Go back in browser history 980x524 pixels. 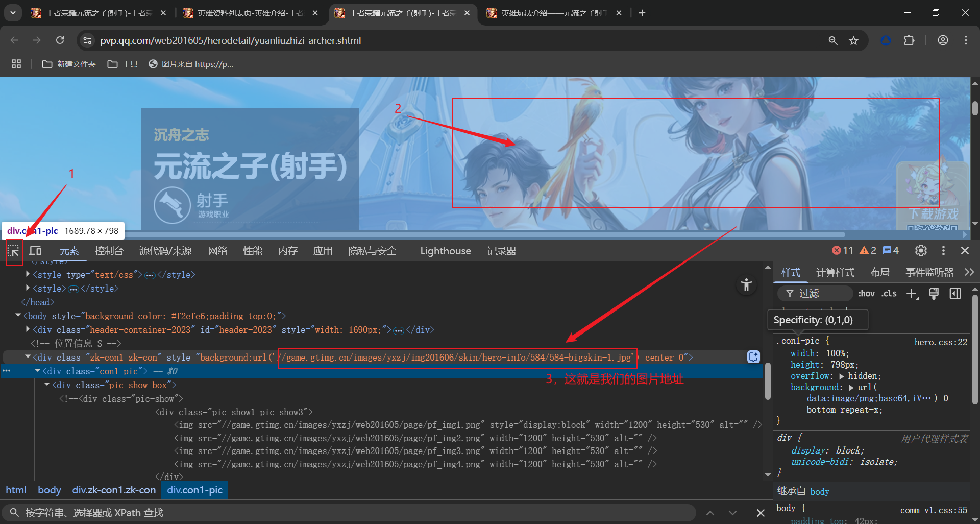[14, 40]
